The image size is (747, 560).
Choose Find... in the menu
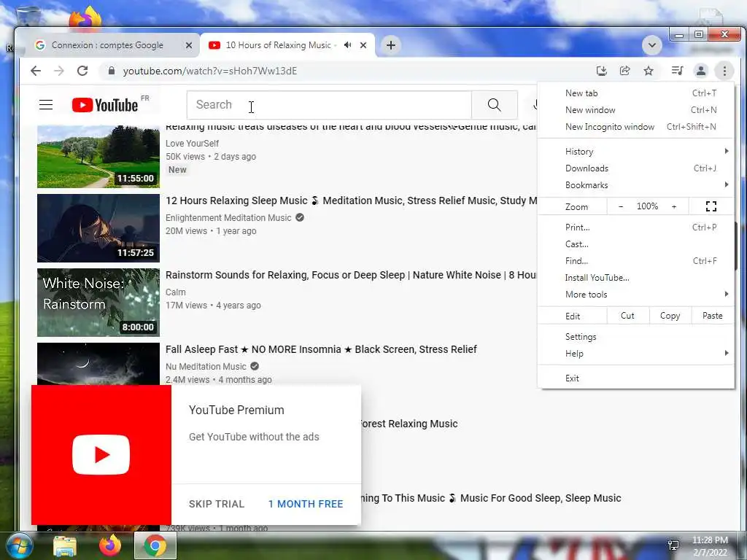pyautogui.click(x=636, y=261)
